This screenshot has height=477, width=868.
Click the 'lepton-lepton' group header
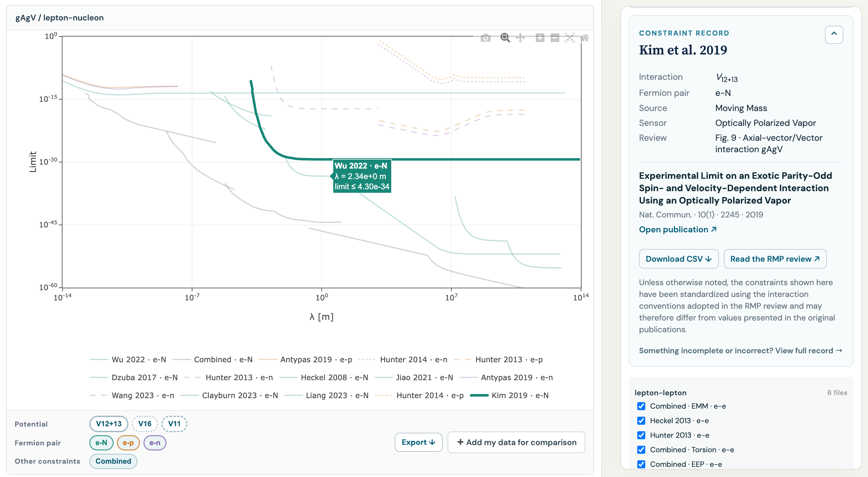coord(660,393)
